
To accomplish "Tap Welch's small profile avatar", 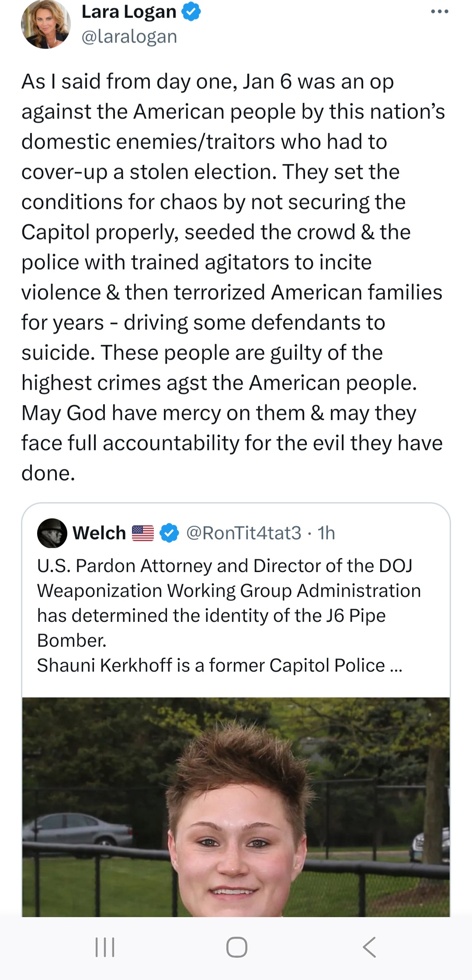I will pos(52,533).
